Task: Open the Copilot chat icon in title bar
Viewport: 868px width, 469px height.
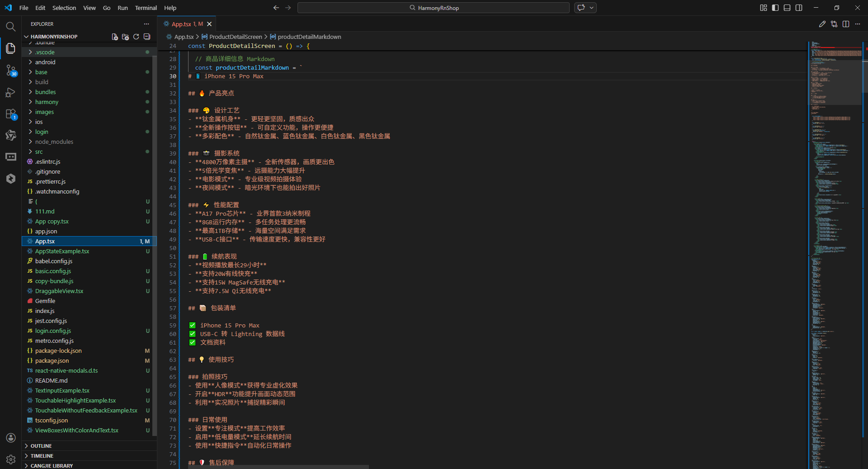Action: coord(581,8)
